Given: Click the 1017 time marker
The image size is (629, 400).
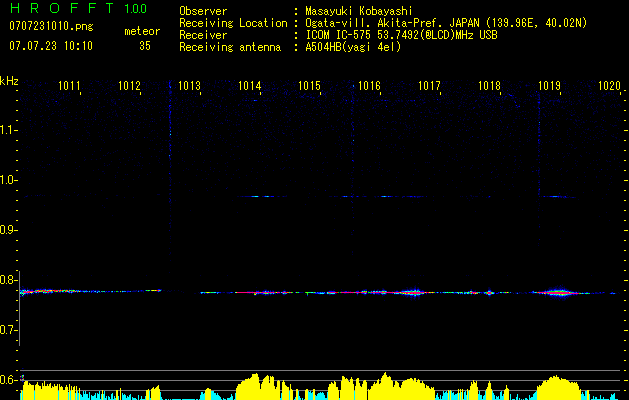Looking at the screenshot, I should point(429,86).
